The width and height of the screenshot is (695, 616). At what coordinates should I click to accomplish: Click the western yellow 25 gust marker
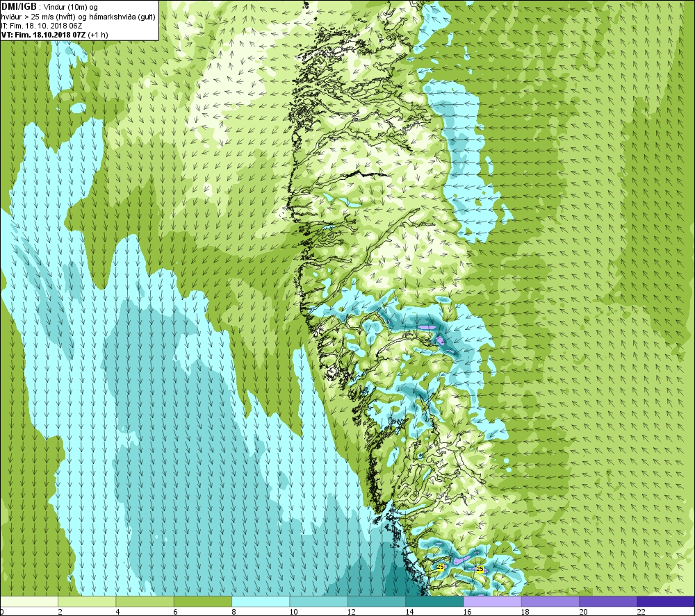(440, 567)
